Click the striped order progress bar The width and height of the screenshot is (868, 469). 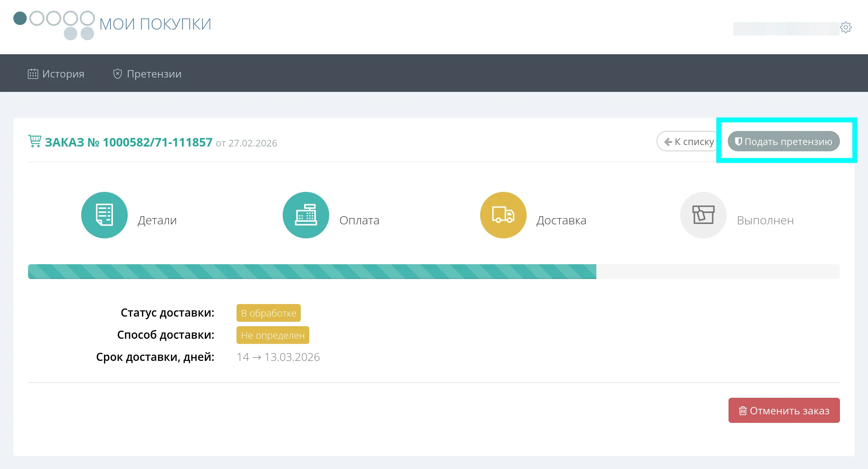point(312,272)
